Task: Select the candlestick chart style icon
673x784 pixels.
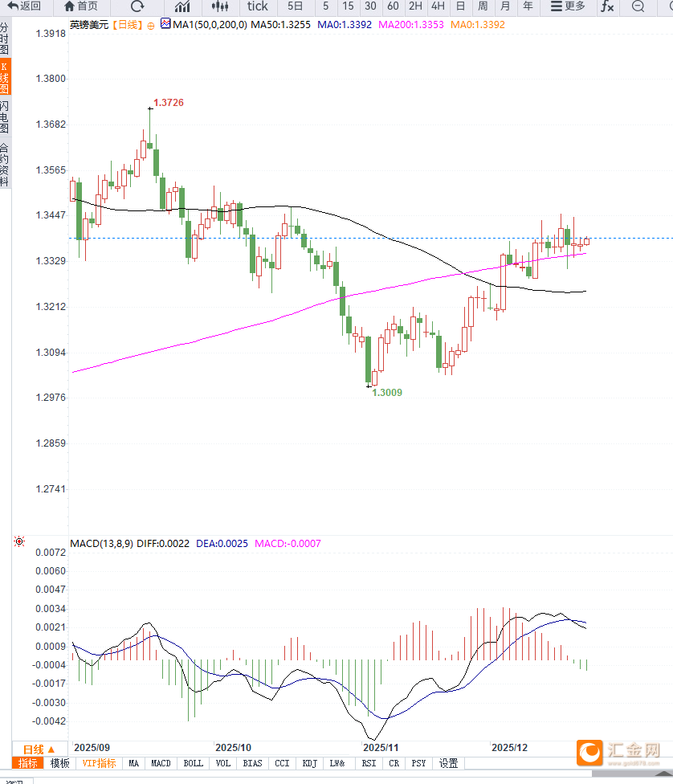Action: [x=220, y=6]
